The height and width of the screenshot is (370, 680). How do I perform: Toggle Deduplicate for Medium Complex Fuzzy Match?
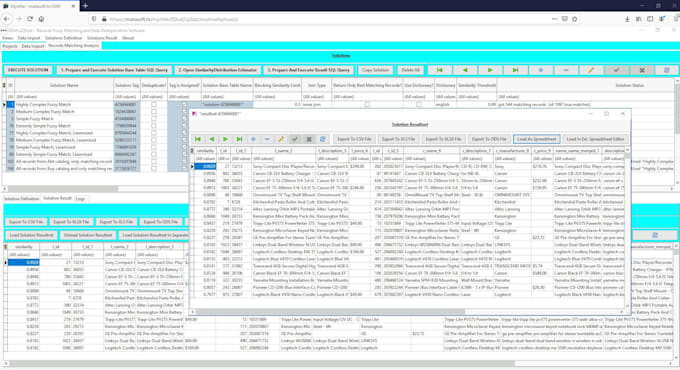154,111
